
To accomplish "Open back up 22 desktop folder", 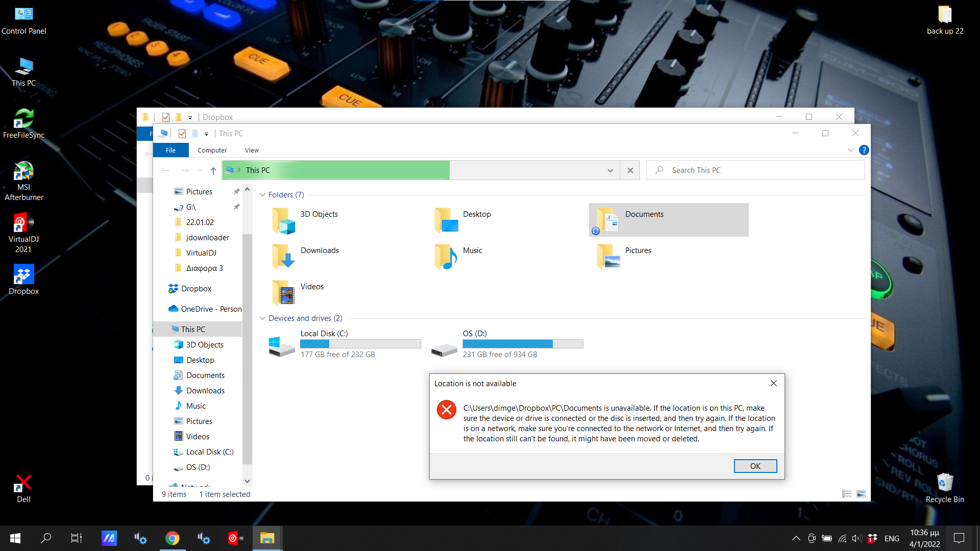I will (945, 20).
